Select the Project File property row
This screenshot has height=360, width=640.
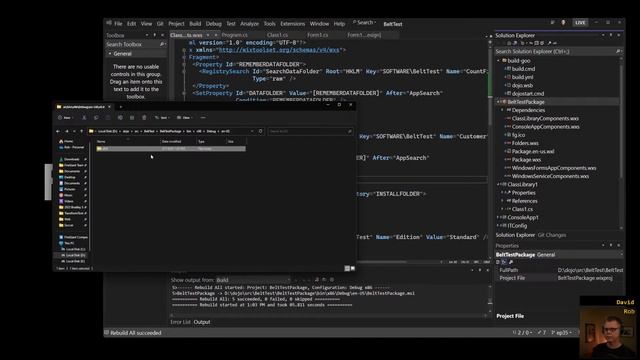pos(560,278)
